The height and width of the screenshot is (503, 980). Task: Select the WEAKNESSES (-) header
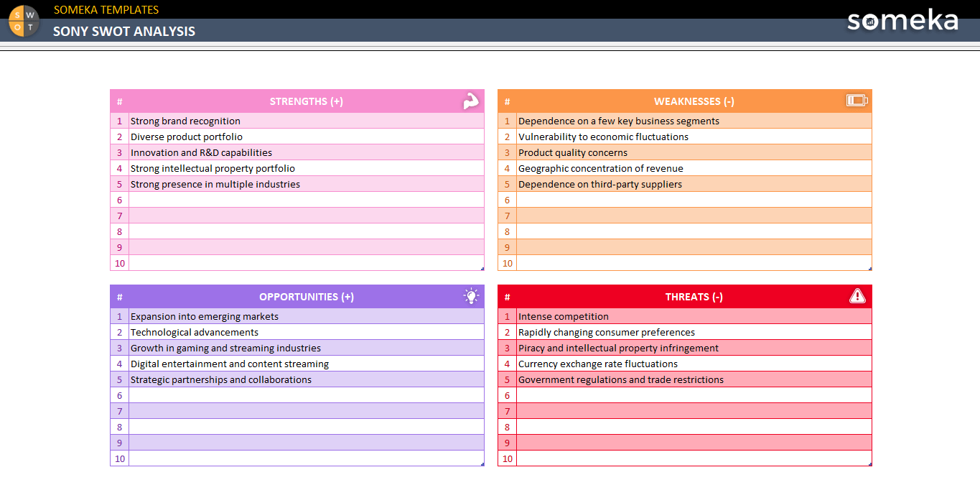click(694, 101)
